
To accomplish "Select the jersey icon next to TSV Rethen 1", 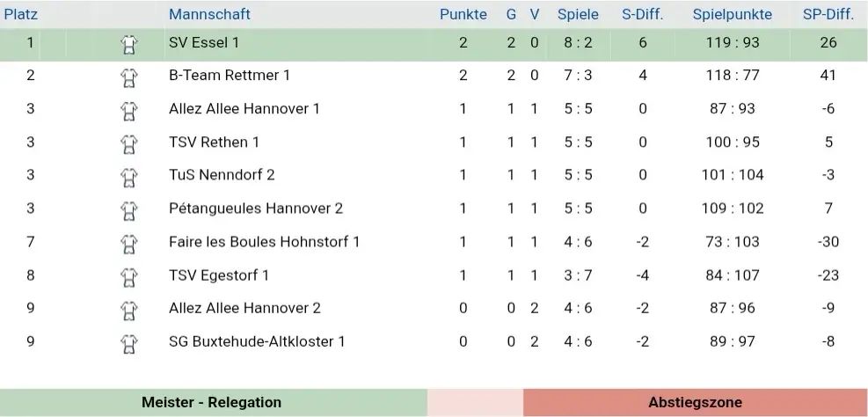I will pyautogui.click(x=129, y=143).
